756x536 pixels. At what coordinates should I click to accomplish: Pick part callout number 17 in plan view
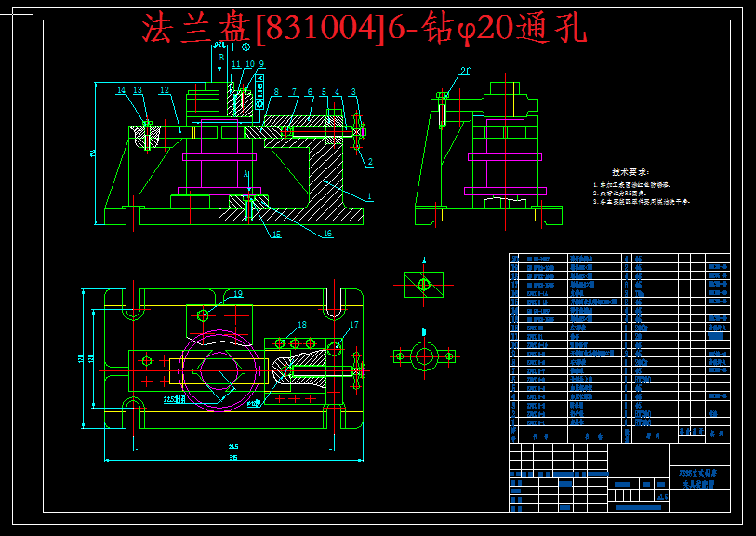coord(354,325)
